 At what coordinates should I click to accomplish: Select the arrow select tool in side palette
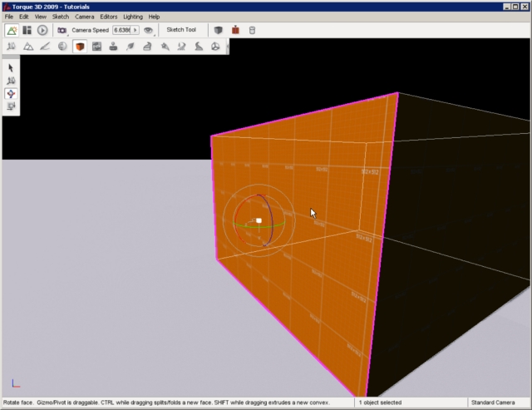pos(12,67)
